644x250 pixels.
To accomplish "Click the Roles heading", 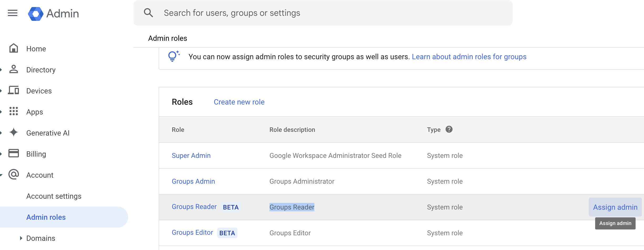I will point(182,102).
